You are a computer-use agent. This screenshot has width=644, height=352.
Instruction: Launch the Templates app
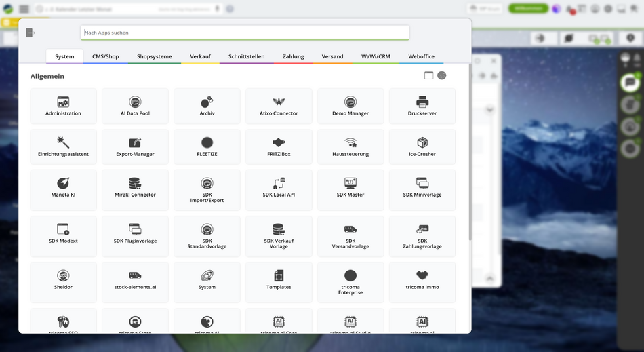[x=279, y=279]
